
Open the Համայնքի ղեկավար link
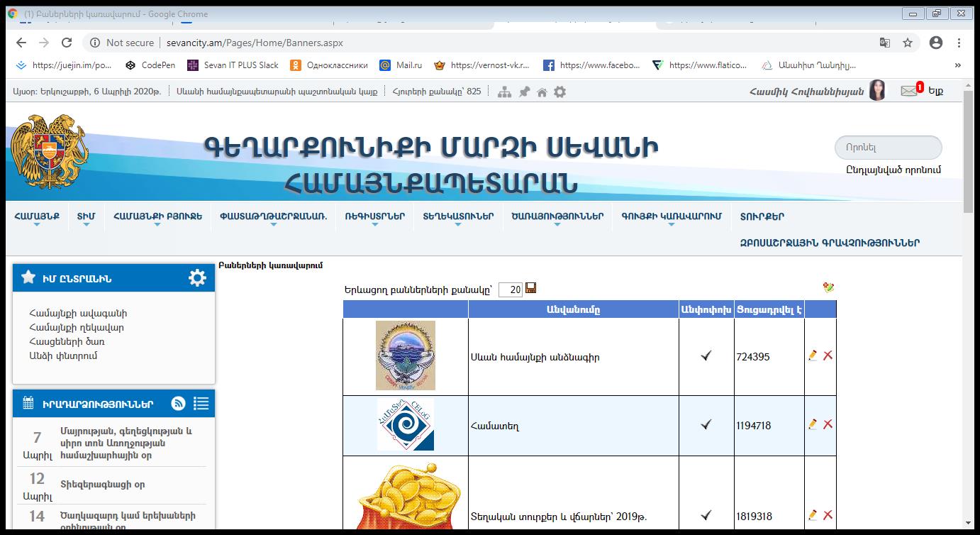pos(77,327)
